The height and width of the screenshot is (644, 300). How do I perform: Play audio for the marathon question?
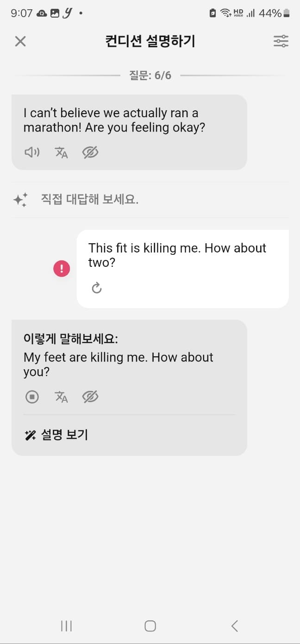point(31,152)
